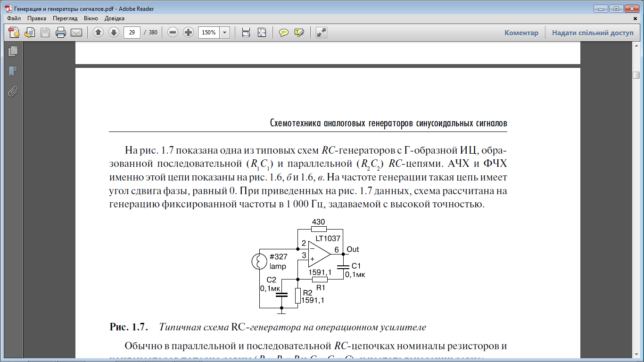The width and height of the screenshot is (644, 362).
Task: Click the fit width scrolling icon
Action: pyautogui.click(x=246, y=33)
